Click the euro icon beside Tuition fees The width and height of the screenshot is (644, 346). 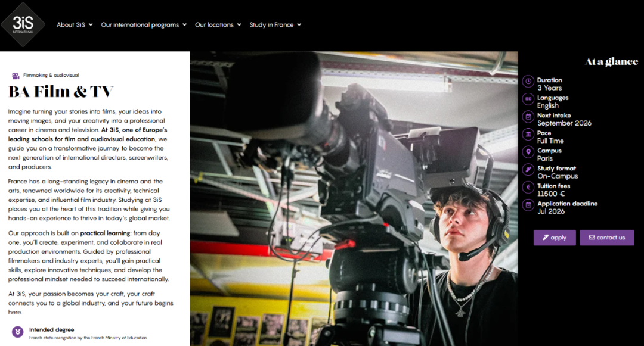click(528, 187)
